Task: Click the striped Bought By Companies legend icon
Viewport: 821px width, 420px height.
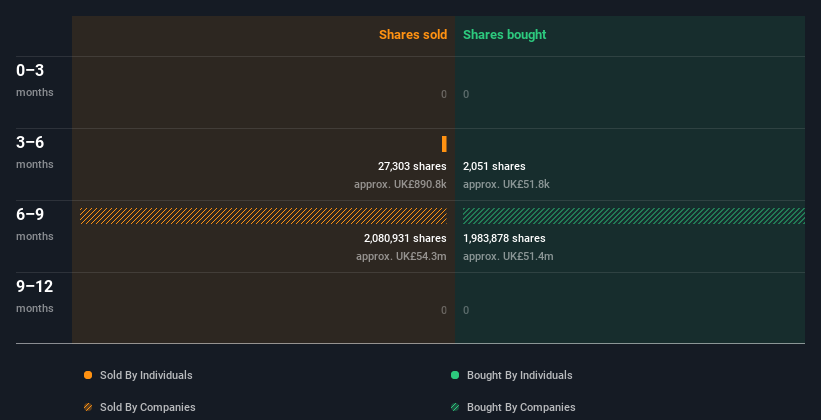Action: 455,407
